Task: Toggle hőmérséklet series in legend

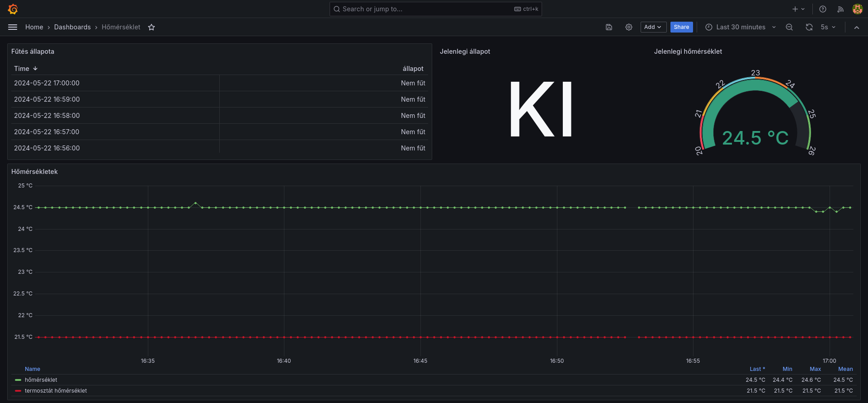Action: 41,380
